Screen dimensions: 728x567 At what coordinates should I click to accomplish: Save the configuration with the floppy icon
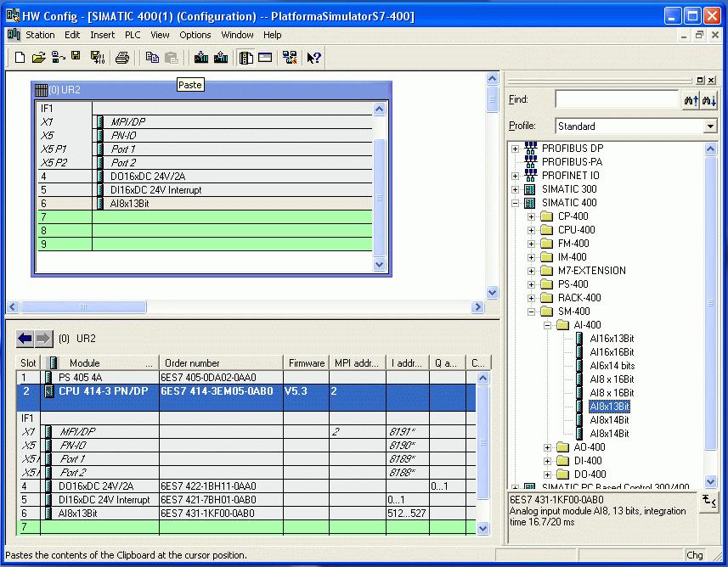pyautogui.click(x=76, y=57)
